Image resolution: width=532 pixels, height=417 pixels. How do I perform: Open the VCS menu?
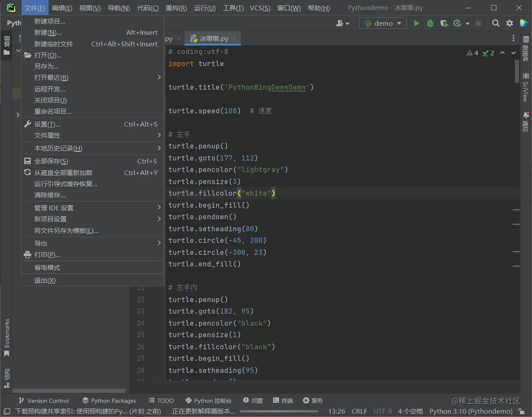pos(260,8)
